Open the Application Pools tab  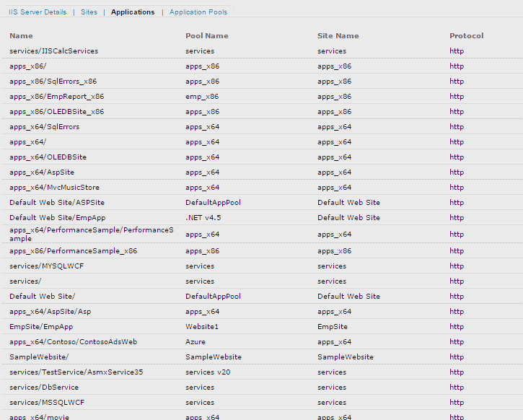198,12
